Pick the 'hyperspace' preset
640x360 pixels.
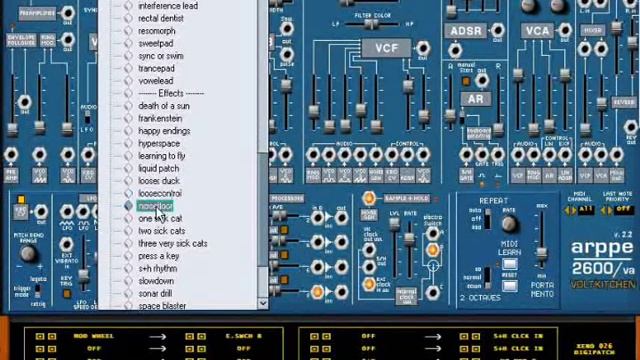[x=159, y=144]
